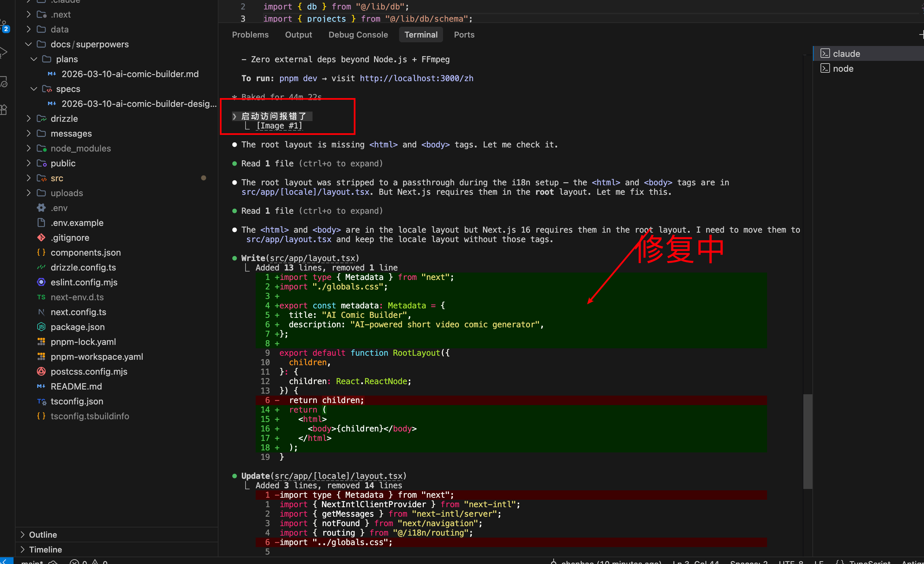Open the localhost:3000/zh link
This screenshot has width=924, height=564.
(x=416, y=78)
